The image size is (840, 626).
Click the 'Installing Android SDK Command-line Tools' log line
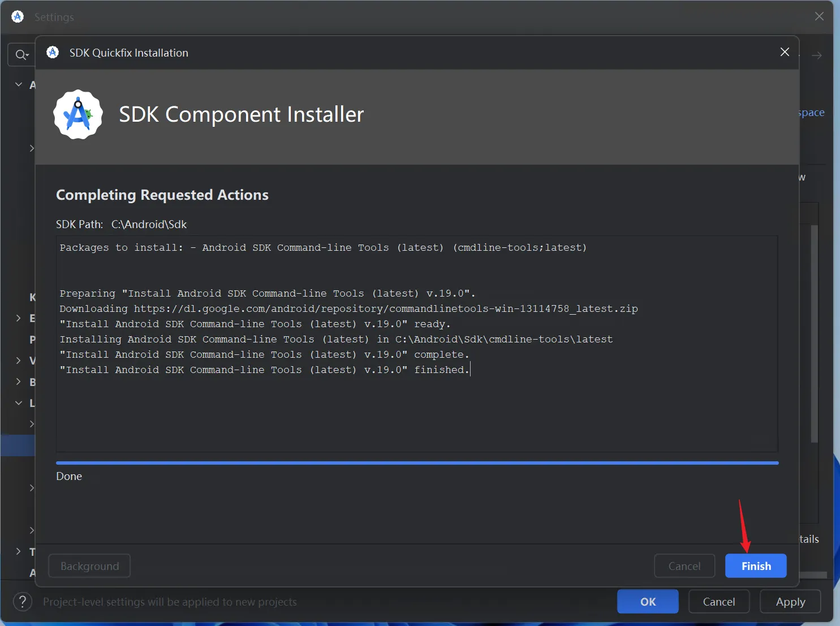(x=336, y=339)
